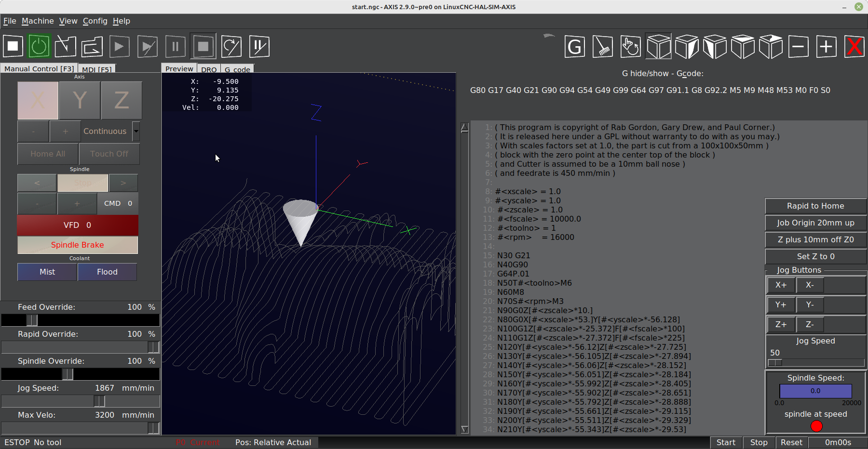This screenshot has width=868, height=449.
Task: Click the X+ jog button
Action: pos(781,285)
